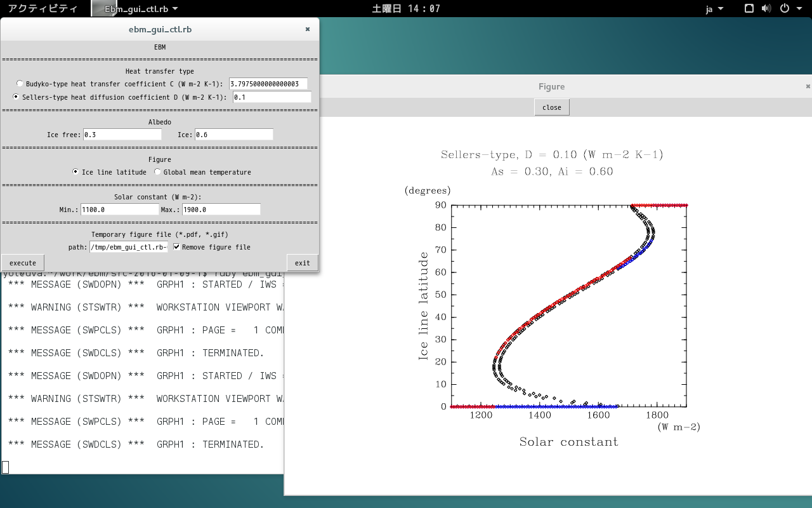The width and height of the screenshot is (812, 508).
Task: Close the Figure window using its x icon
Action: coord(808,86)
